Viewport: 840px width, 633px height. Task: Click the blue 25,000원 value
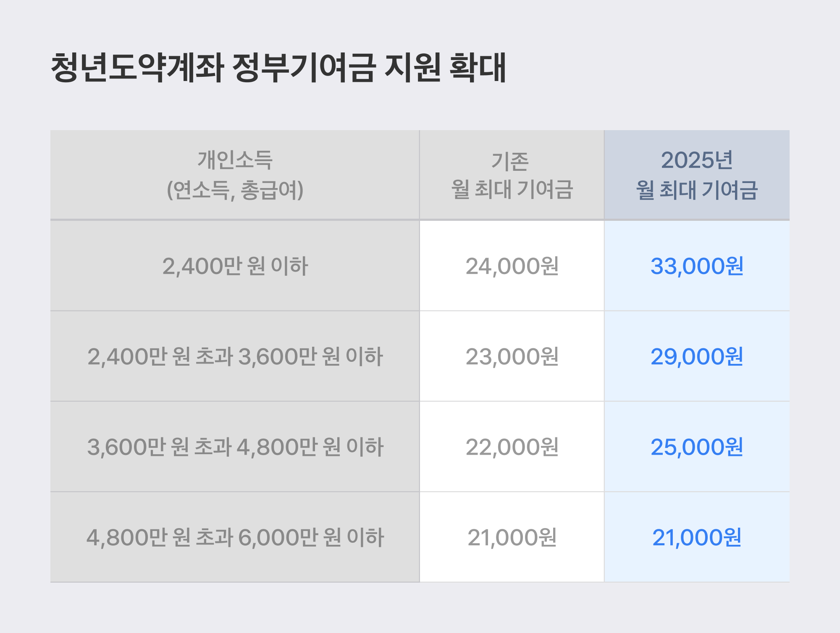[697, 447]
